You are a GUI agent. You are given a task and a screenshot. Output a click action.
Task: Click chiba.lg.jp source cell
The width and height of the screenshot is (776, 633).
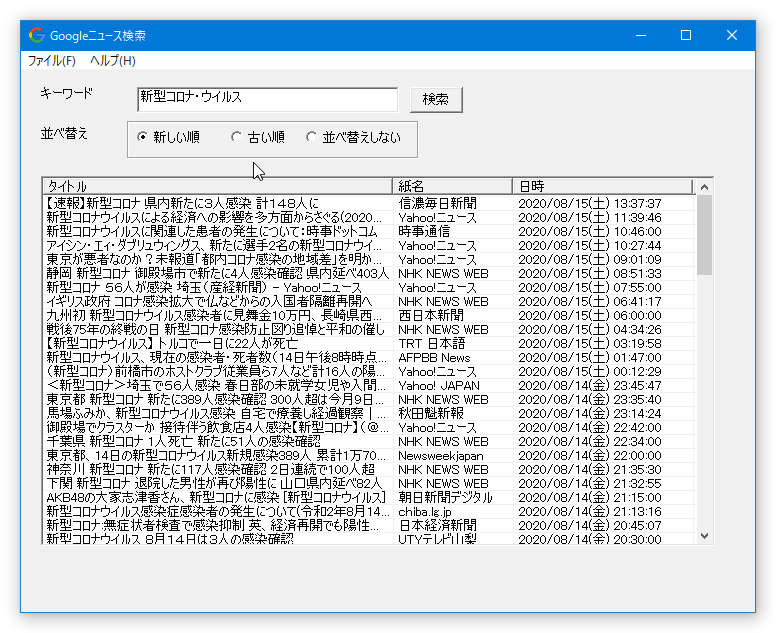425,511
